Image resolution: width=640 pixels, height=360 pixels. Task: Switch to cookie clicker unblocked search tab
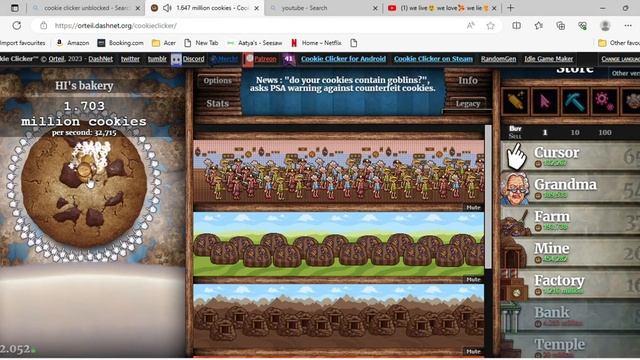coord(86,8)
